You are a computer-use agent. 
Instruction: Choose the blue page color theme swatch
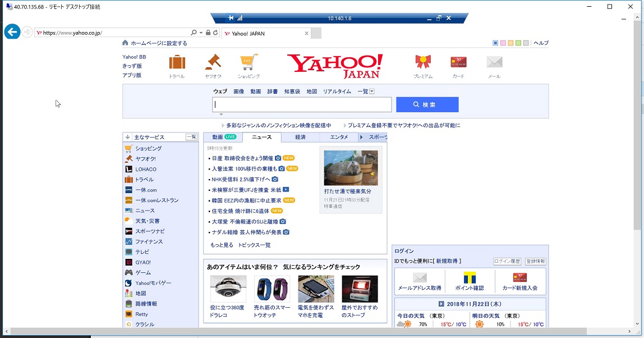(495, 43)
